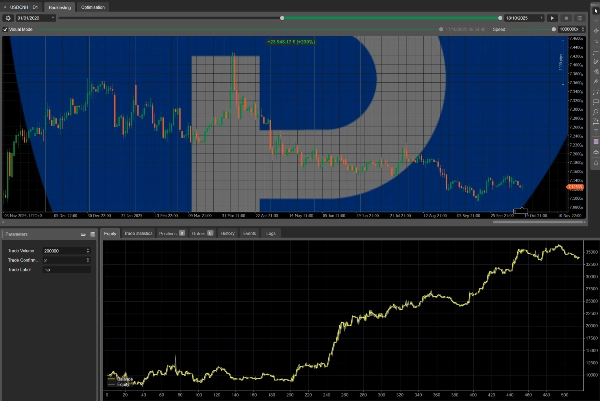Toggle the Visual Mode checkbox
This screenshot has width=600, height=401.
[6, 29]
